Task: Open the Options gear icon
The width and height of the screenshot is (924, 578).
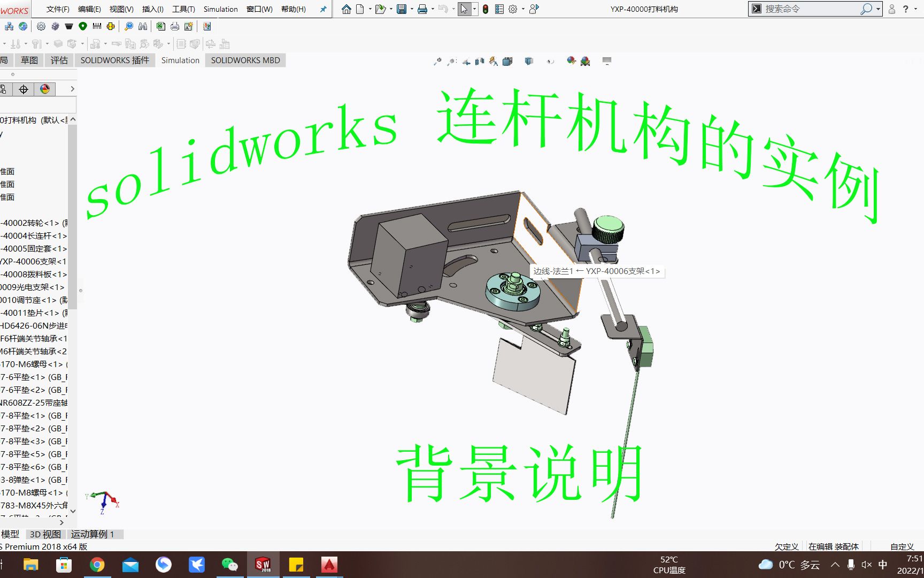Action: point(513,9)
